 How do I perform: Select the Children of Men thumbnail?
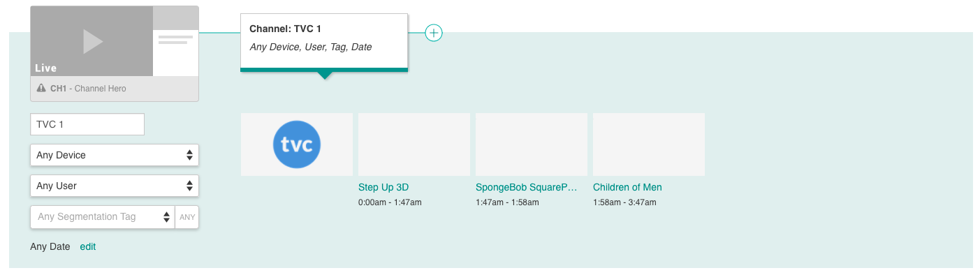[x=649, y=144]
